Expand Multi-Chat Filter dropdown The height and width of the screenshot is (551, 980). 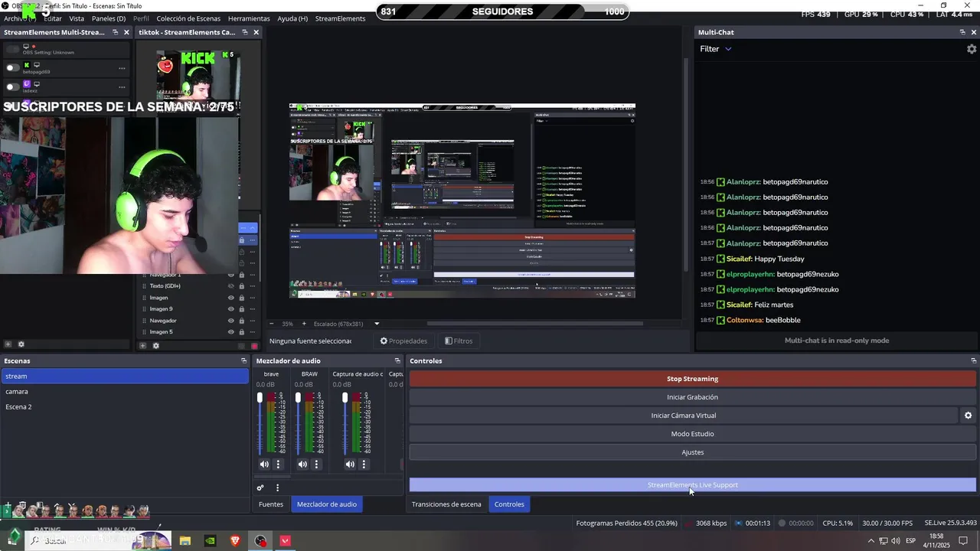coord(716,49)
